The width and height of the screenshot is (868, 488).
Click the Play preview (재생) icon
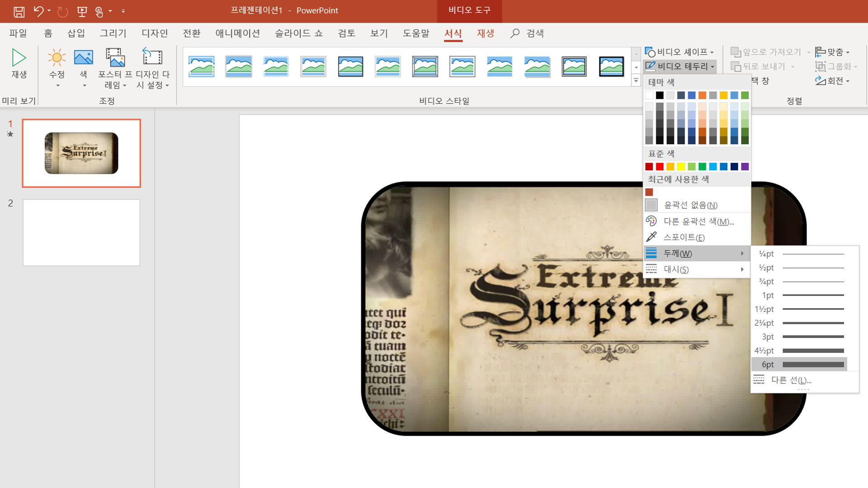click(x=19, y=58)
